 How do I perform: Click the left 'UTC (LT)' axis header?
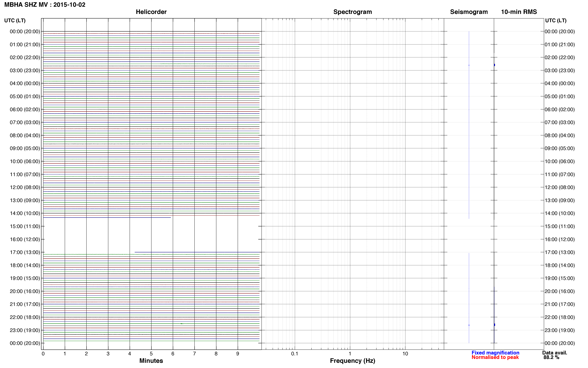point(15,20)
